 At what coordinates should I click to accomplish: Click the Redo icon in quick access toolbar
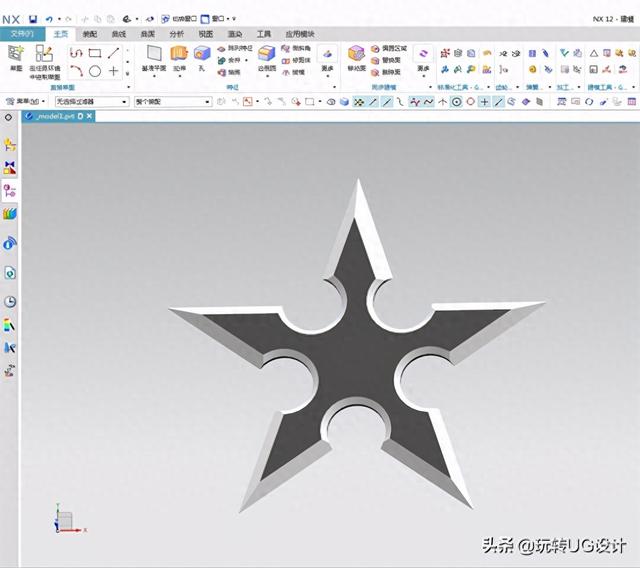click(x=69, y=19)
